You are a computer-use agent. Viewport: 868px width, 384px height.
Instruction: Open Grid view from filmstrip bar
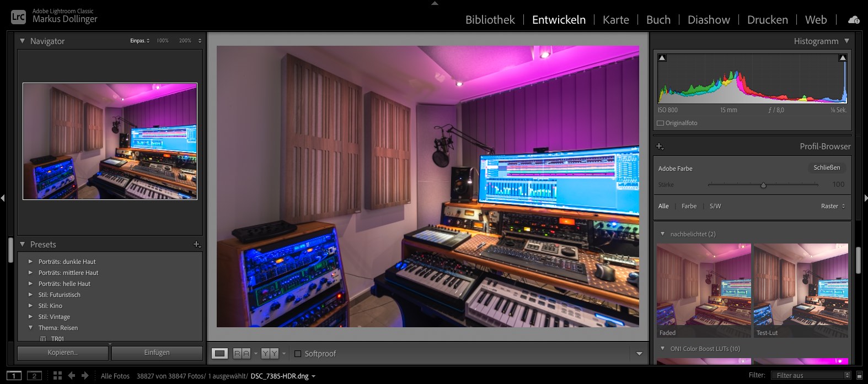(57, 376)
